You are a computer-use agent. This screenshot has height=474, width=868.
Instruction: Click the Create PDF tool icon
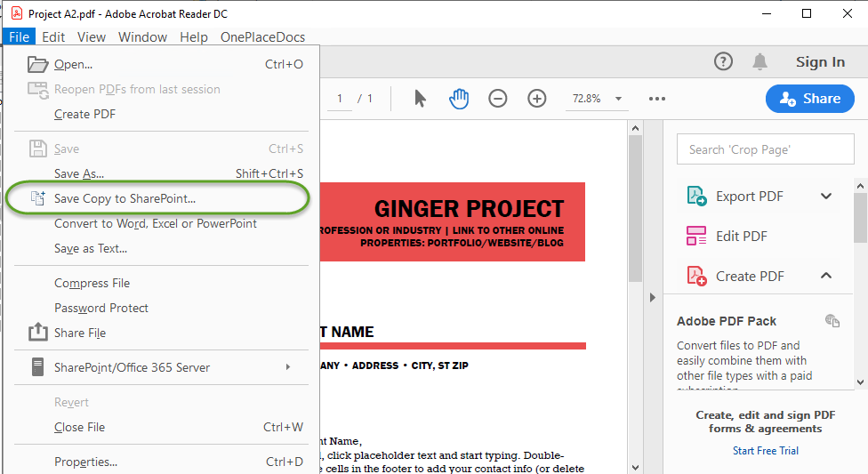tap(696, 276)
